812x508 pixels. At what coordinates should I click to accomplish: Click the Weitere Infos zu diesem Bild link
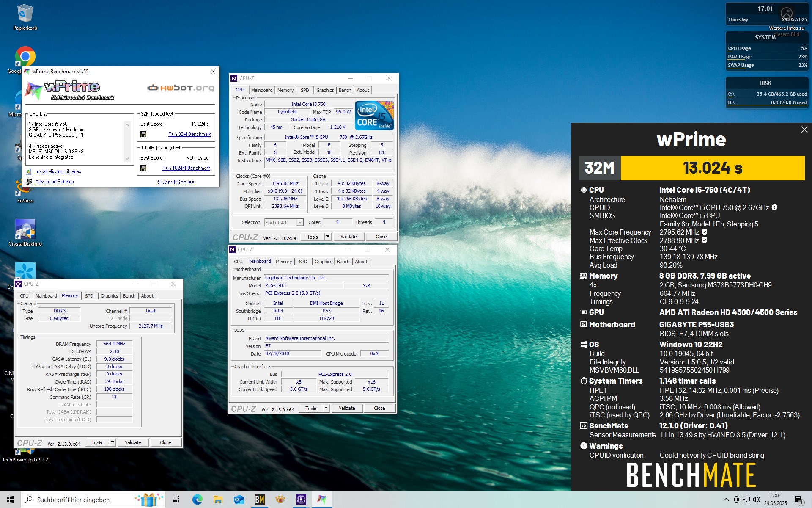tap(787, 31)
